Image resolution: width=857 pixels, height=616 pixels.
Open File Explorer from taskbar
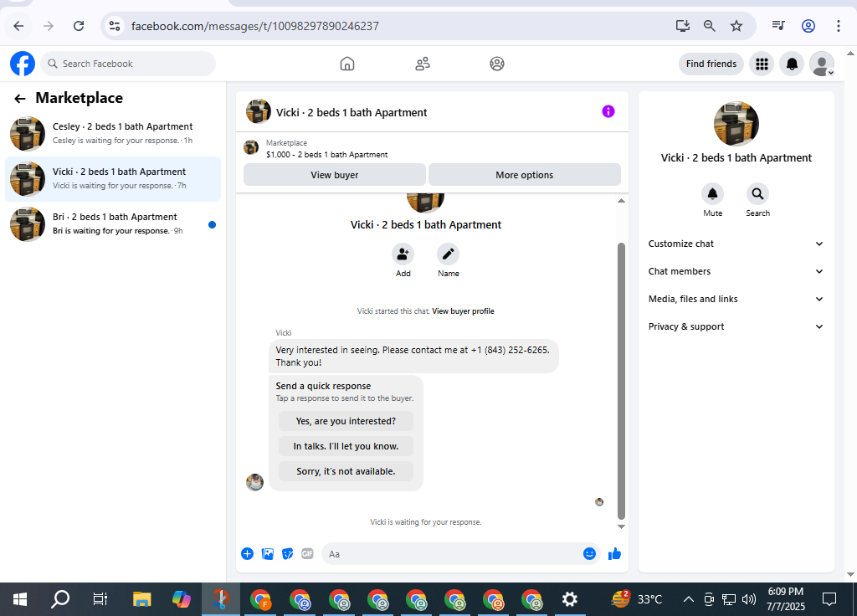[x=141, y=599]
